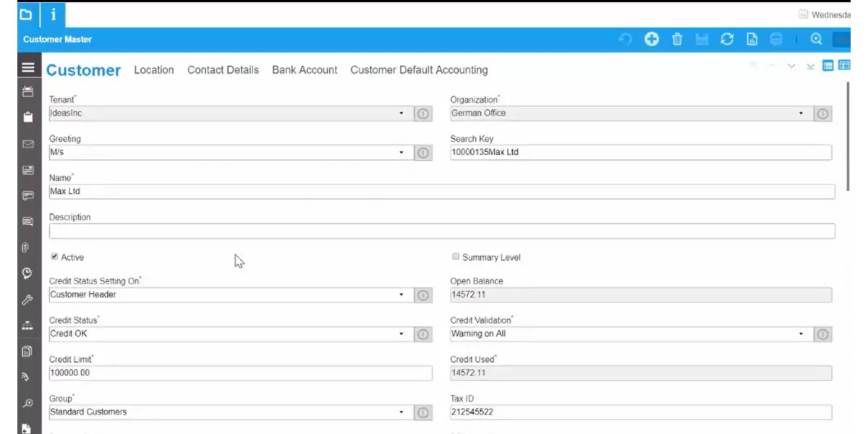Expand the Organization dropdown
Image resolution: width=868 pixels, height=434 pixels.
(x=801, y=114)
